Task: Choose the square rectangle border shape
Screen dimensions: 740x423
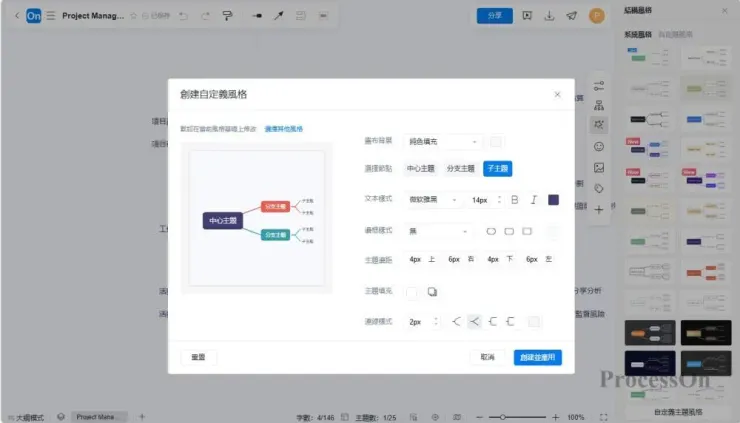Action: coord(527,231)
